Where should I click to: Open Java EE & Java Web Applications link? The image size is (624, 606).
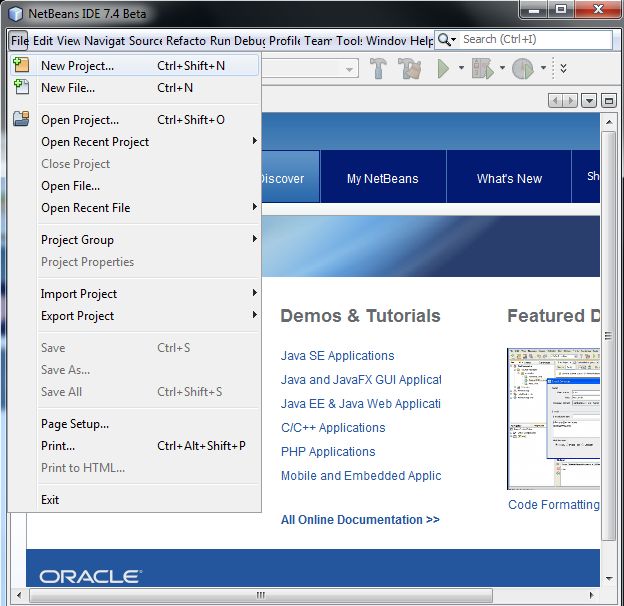(361, 403)
